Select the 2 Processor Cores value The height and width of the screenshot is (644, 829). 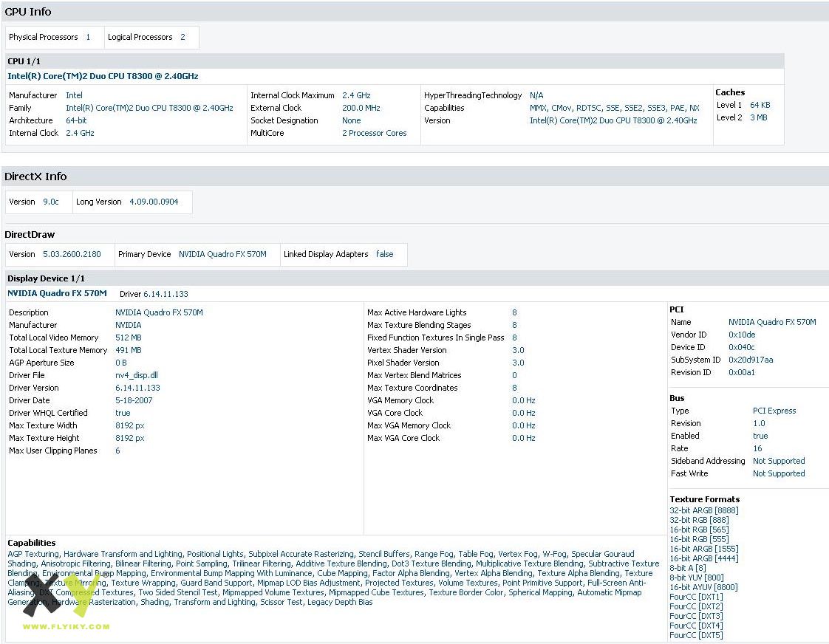click(374, 133)
